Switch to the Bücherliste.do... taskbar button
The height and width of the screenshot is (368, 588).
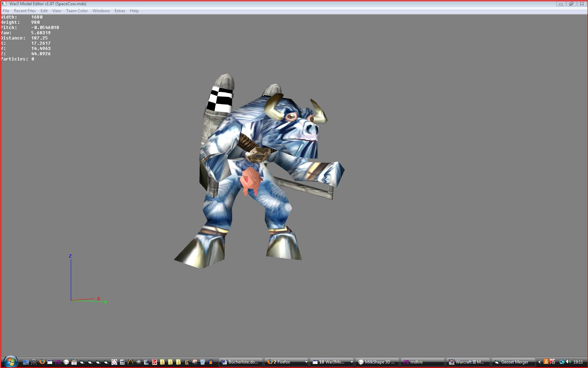coord(241,362)
